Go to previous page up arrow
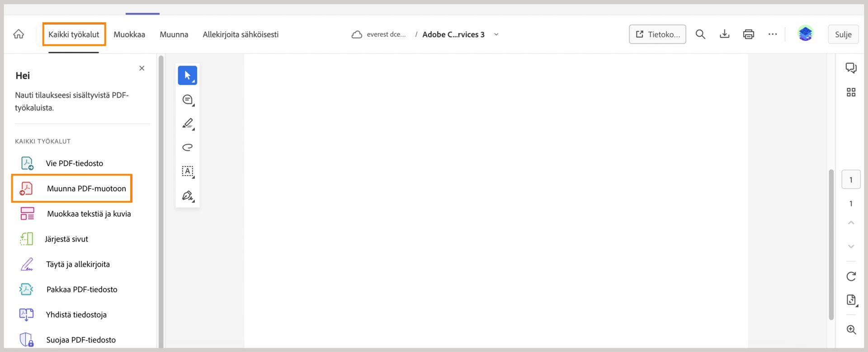Viewport: 868px width, 352px height. 851,223
